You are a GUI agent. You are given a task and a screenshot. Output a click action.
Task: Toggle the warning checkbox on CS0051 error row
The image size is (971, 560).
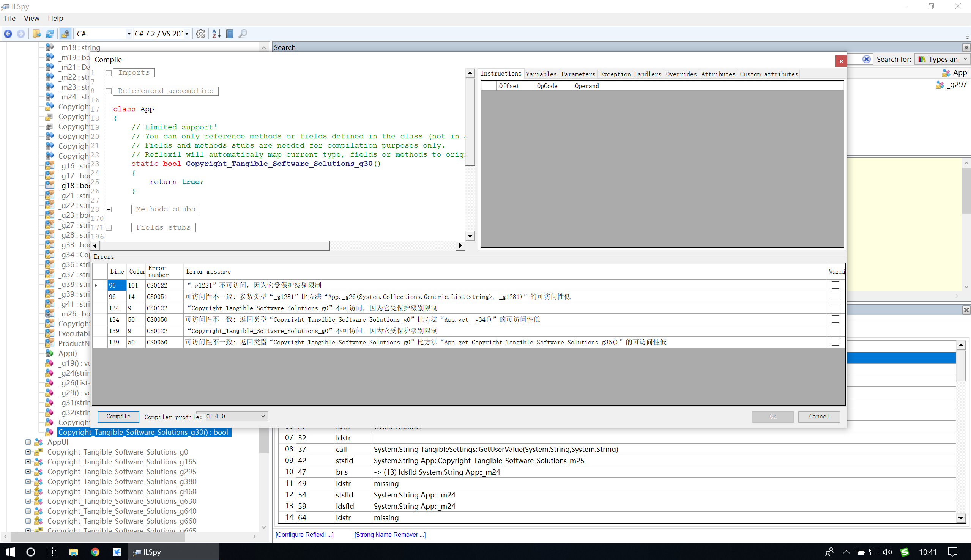pyautogui.click(x=835, y=297)
